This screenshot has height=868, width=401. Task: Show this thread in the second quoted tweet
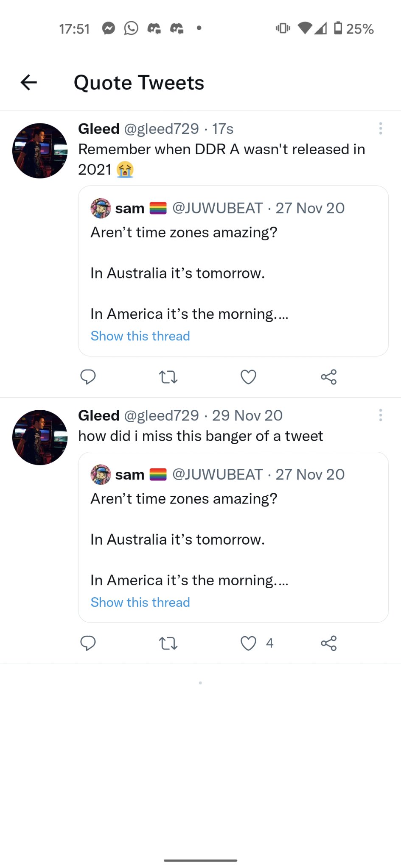pos(140,602)
